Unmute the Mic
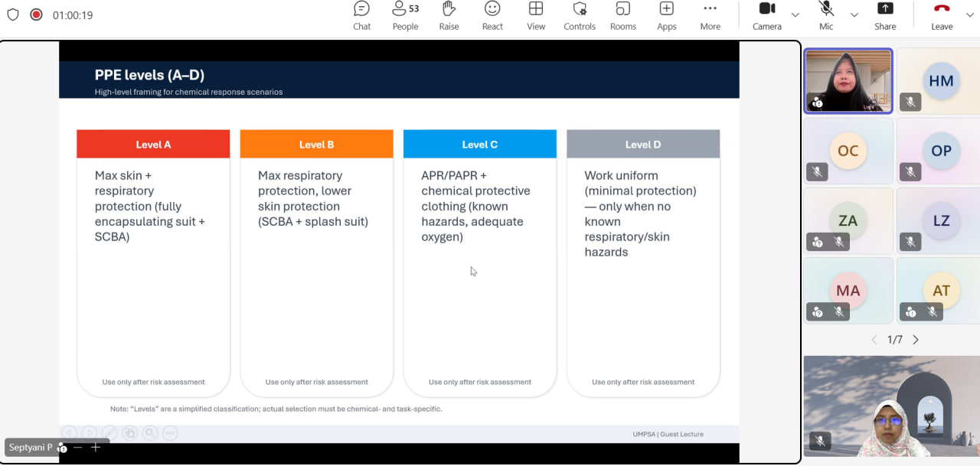This screenshot has height=466, width=980. [826, 16]
